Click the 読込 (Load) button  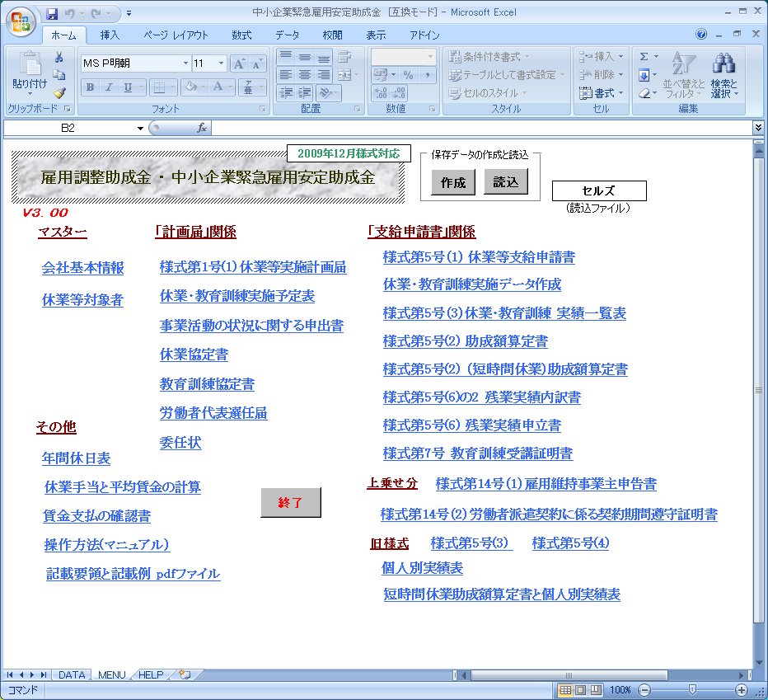point(505,182)
